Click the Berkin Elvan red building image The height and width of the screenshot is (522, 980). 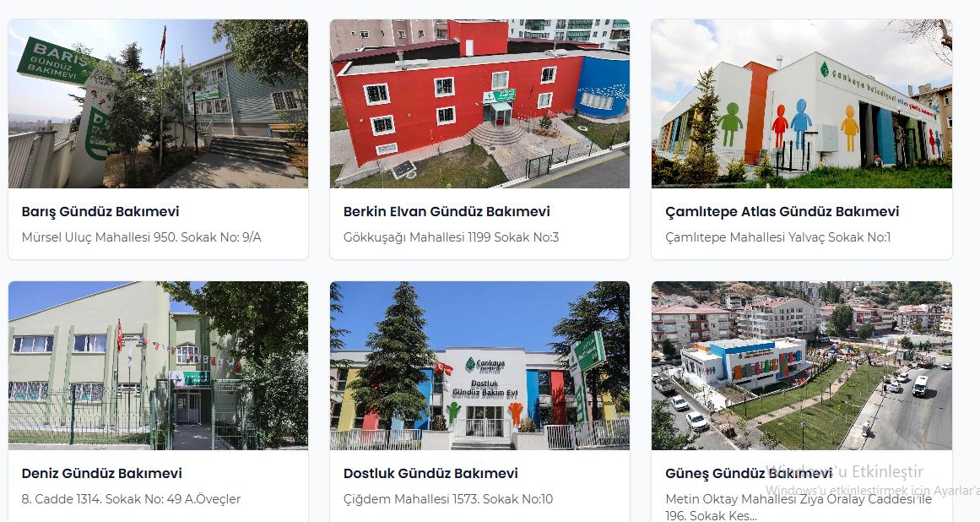pyautogui.click(x=480, y=104)
